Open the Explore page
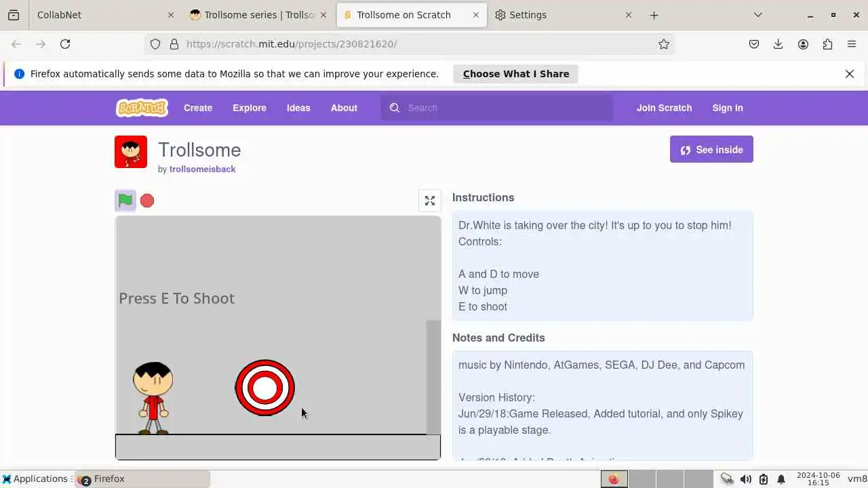The image size is (868, 488). [x=250, y=108]
